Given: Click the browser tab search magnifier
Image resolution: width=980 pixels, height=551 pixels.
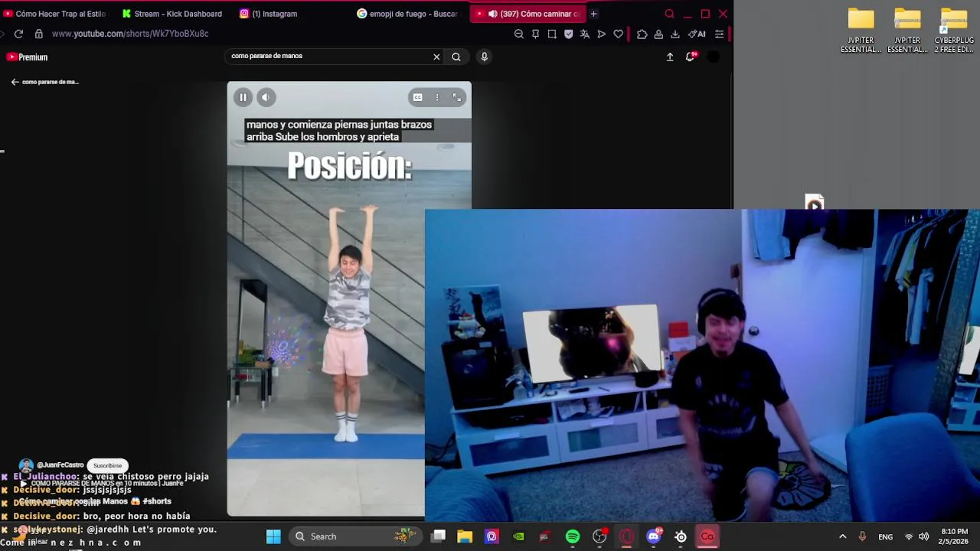Looking at the screenshot, I should point(669,14).
